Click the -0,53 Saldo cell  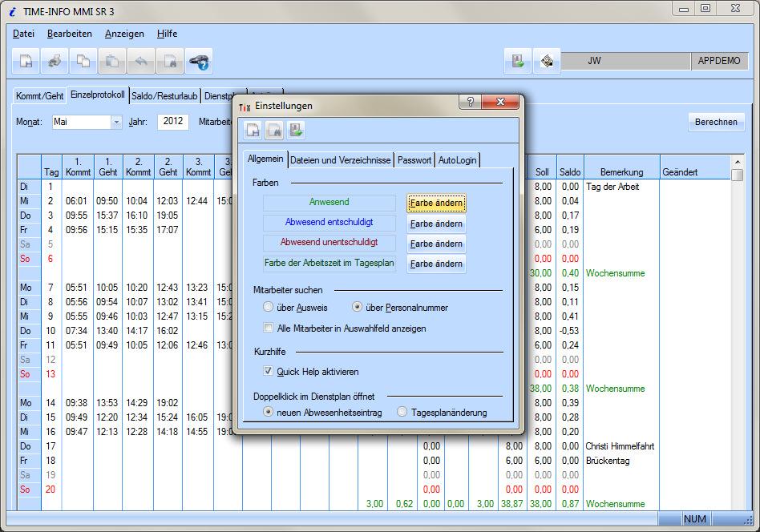tap(569, 330)
